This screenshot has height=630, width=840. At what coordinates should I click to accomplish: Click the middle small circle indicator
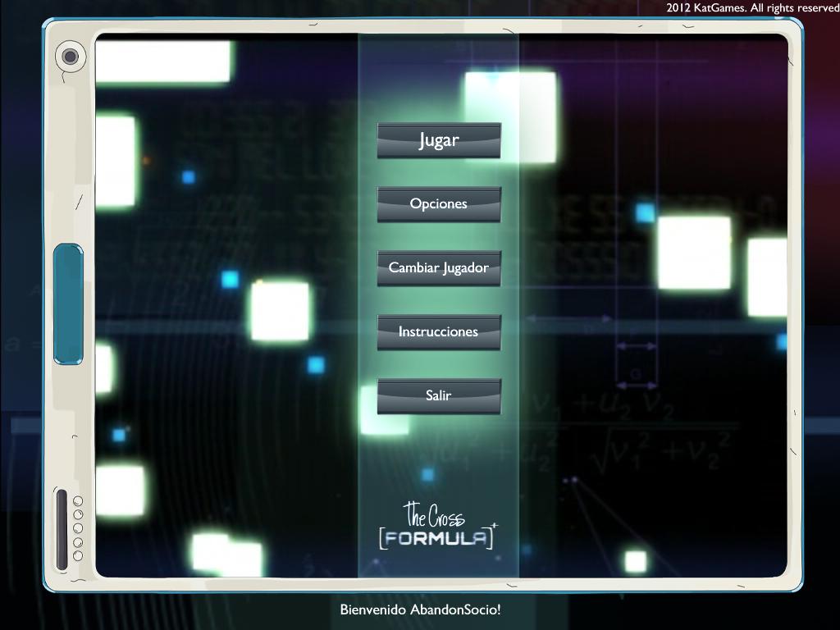pyautogui.click(x=78, y=528)
